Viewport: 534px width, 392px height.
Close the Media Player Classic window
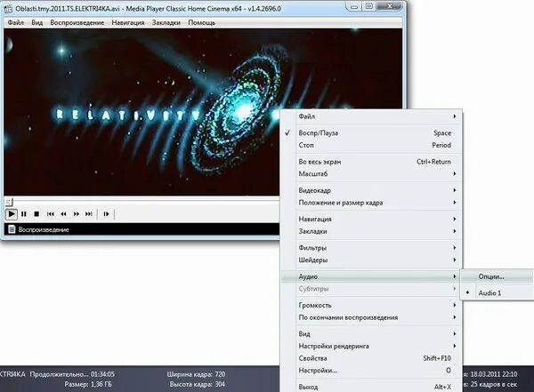pyautogui.click(x=391, y=6)
